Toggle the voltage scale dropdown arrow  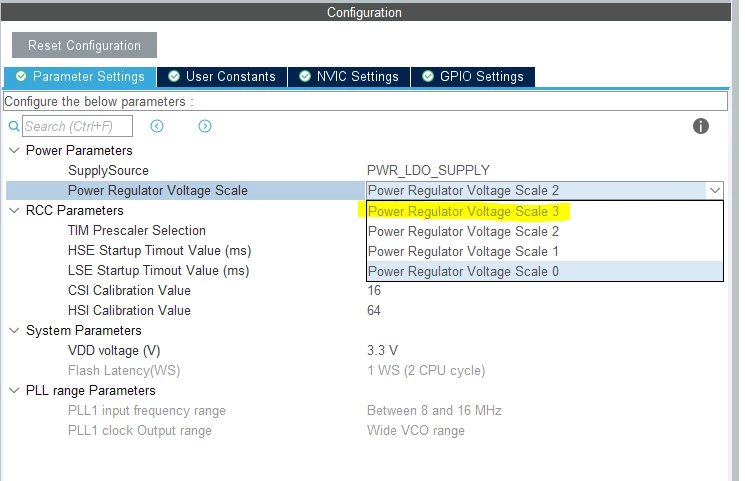(715, 191)
